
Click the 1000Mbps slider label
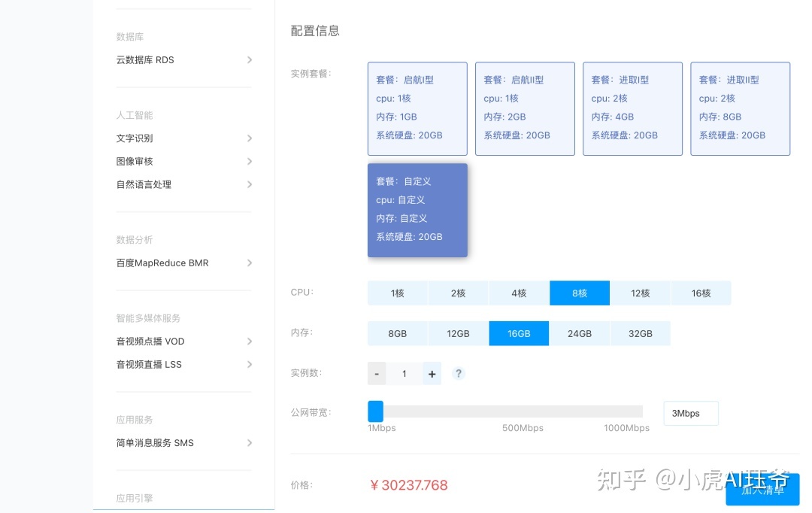click(626, 428)
